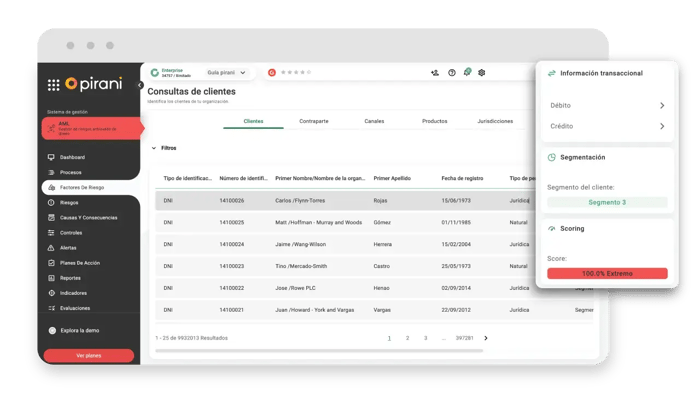Click identification number 14100024
The height and width of the screenshot is (393, 700).
tap(232, 244)
